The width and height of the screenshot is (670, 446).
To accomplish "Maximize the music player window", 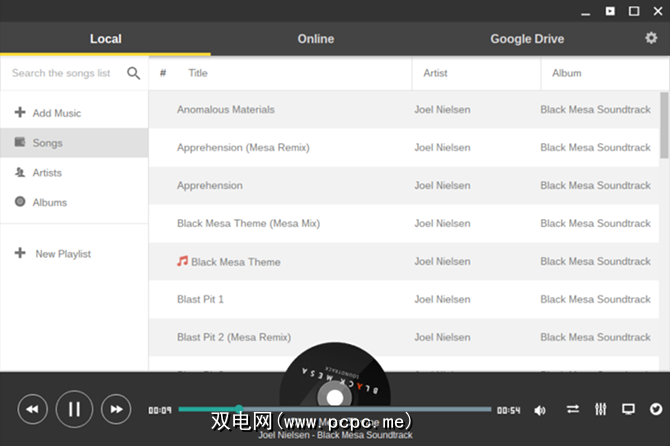I will point(634,11).
